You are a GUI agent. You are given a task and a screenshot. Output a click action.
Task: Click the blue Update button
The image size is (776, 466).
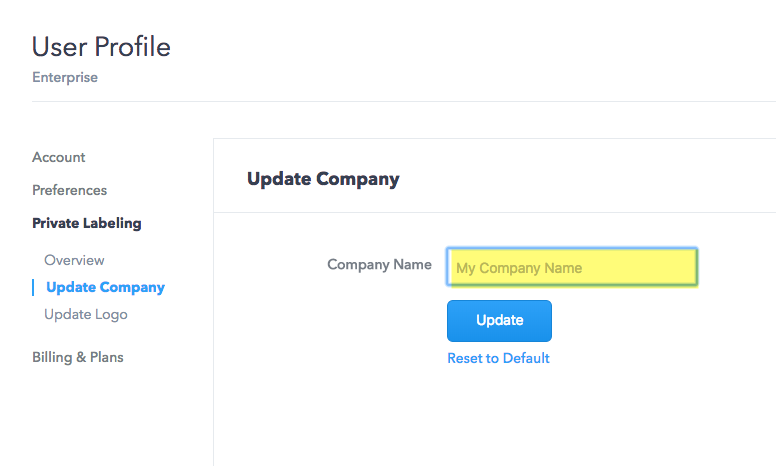click(499, 321)
